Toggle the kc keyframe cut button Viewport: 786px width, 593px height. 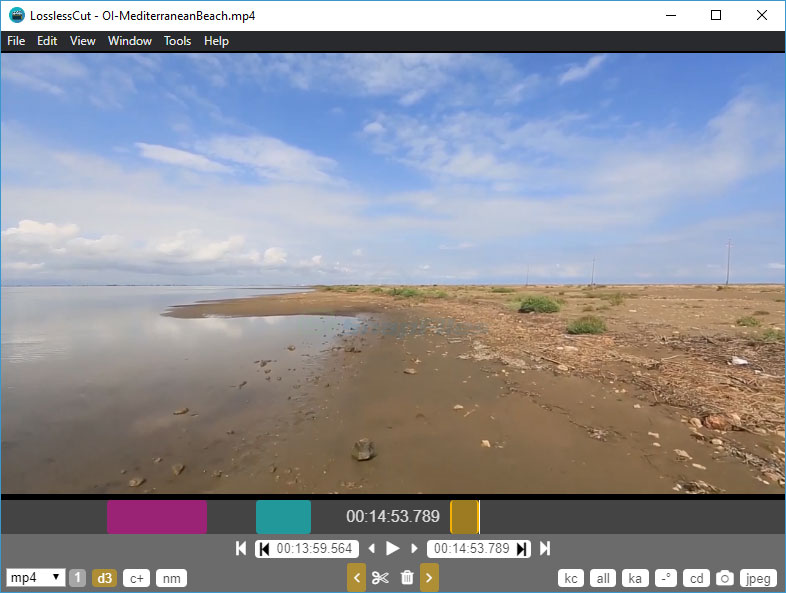coord(571,578)
